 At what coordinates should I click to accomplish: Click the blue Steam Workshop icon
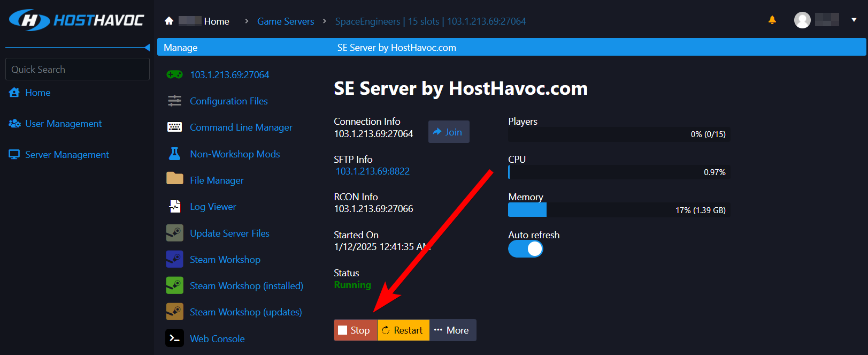click(x=174, y=259)
